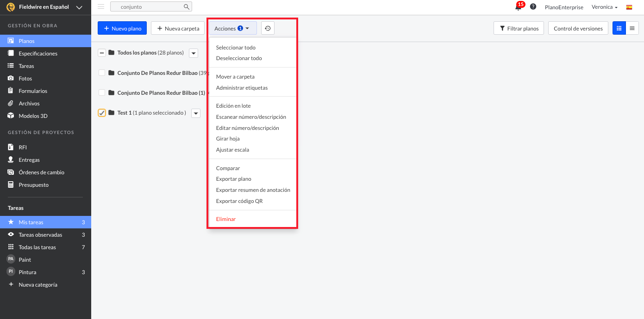The width and height of the screenshot is (644, 319).
Task: Open Entregas in sidebar
Action: (x=45, y=160)
